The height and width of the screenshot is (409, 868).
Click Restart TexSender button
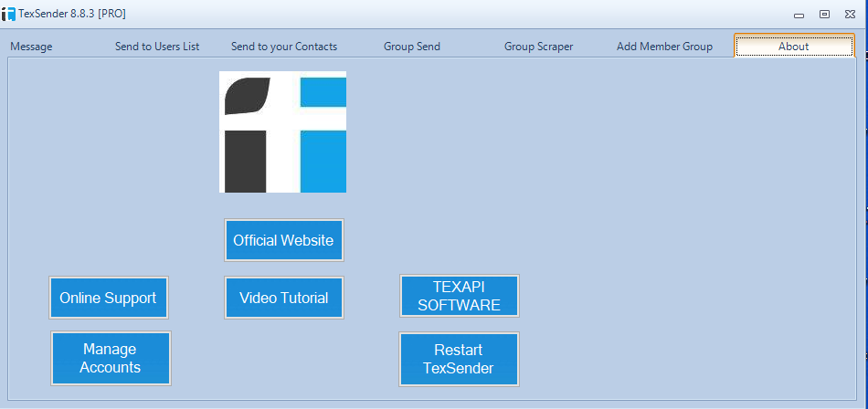click(x=459, y=359)
